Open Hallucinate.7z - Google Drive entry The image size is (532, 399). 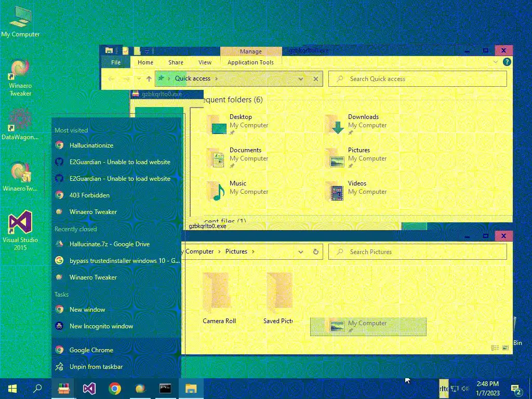click(116, 244)
